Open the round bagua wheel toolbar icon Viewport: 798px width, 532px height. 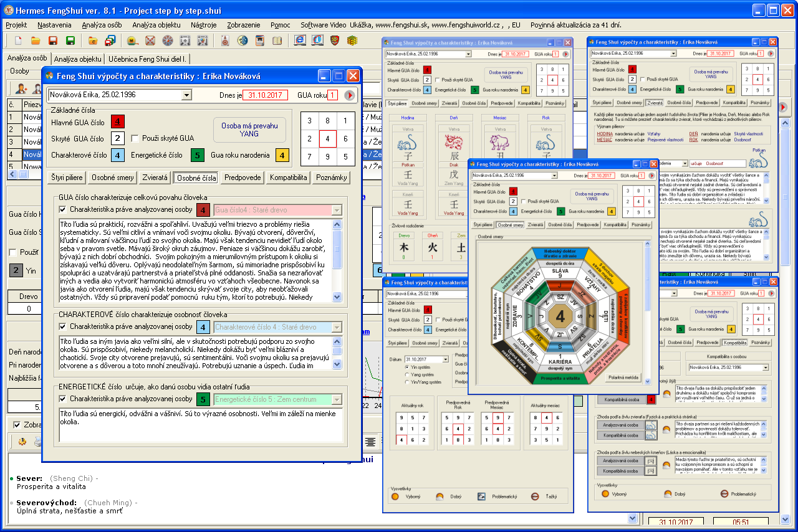[x=167, y=40]
